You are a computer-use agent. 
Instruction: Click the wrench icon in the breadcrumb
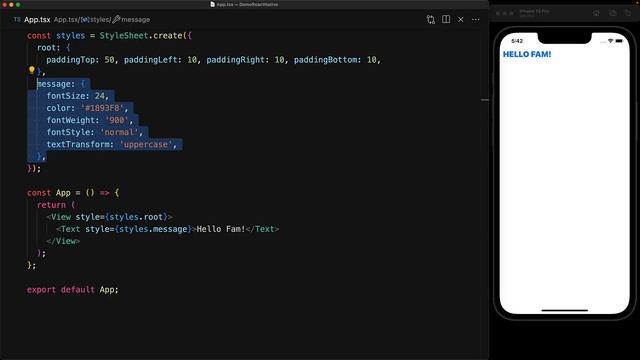pos(116,19)
